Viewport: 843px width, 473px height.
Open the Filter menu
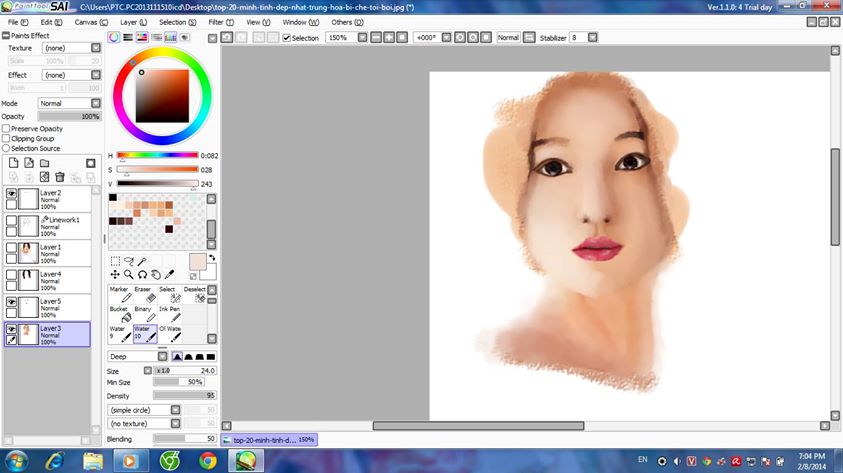[x=221, y=22]
